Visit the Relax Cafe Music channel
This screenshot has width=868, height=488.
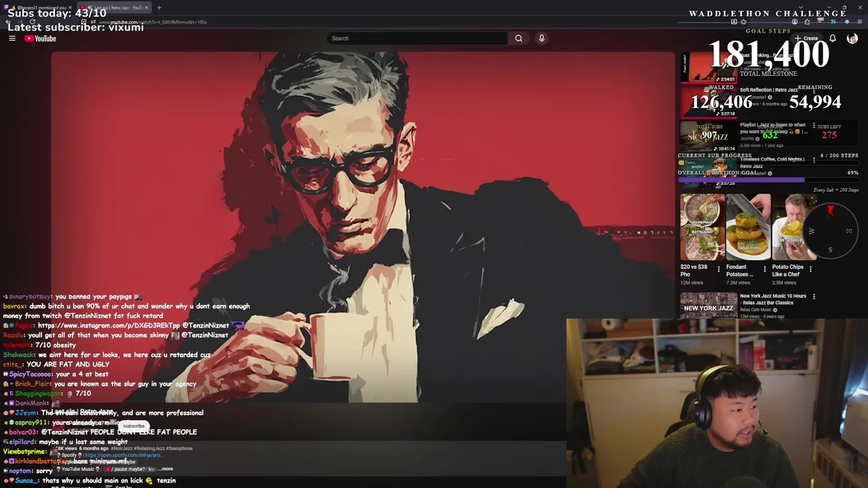755,310
